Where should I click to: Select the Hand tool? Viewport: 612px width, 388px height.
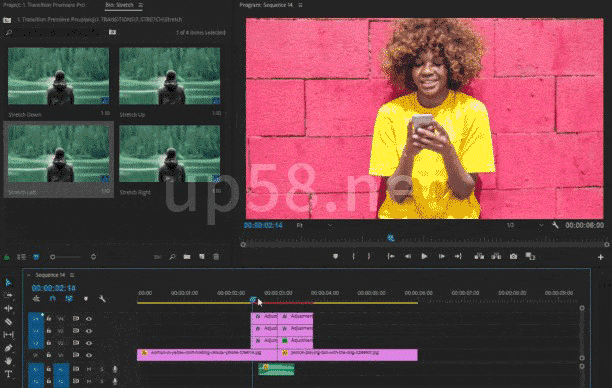pos(8,361)
